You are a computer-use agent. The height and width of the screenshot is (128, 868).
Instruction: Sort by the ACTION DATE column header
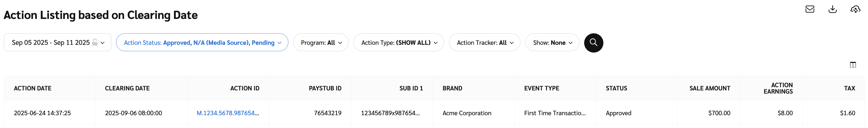click(x=33, y=88)
